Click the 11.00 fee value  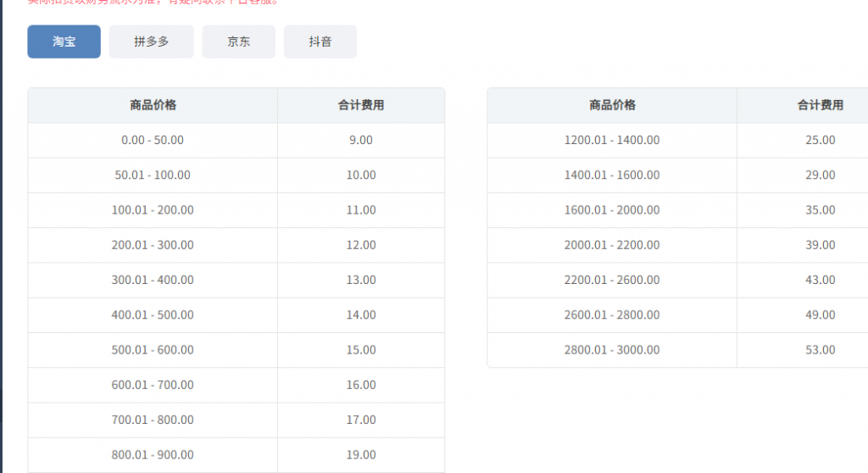click(361, 210)
